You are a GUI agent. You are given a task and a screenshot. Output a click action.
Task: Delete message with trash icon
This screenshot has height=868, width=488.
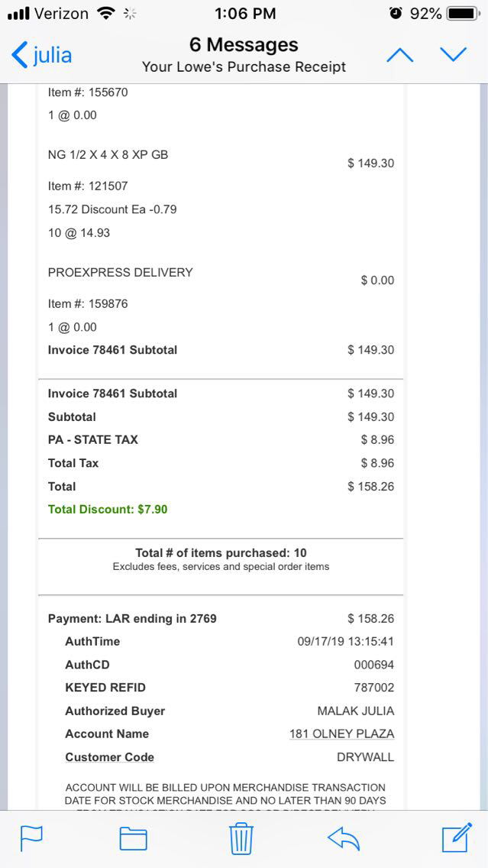241,837
